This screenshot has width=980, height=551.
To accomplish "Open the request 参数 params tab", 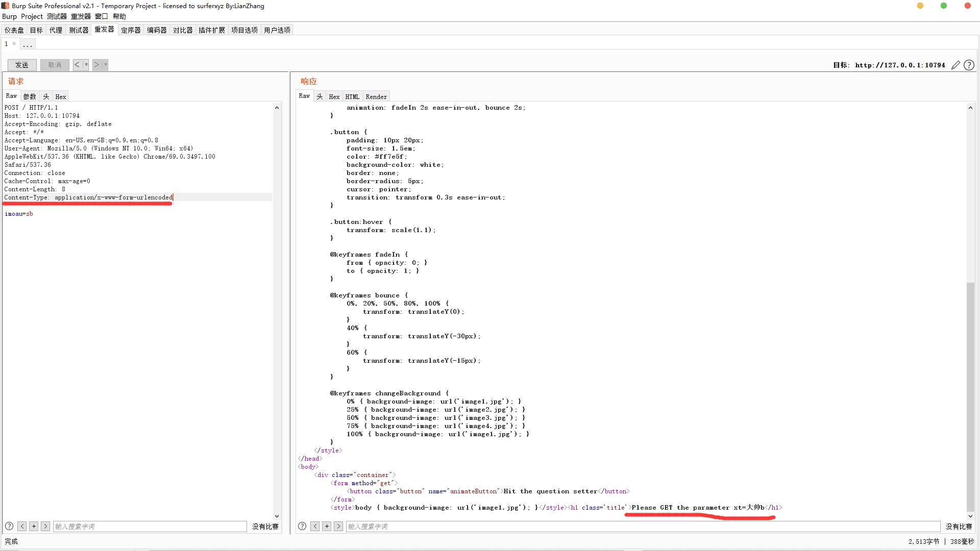I will tap(30, 96).
